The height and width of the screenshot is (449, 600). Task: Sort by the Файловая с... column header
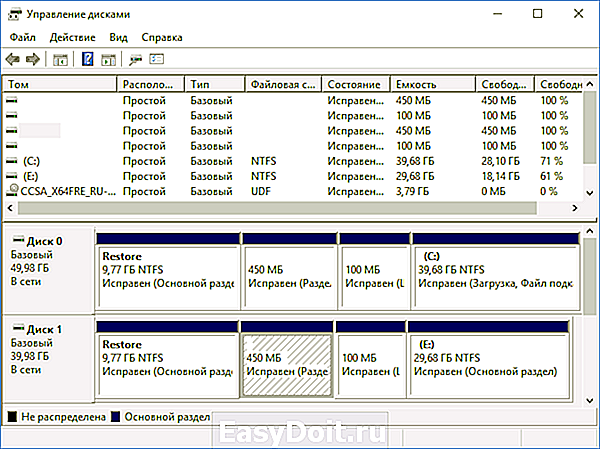284,84
